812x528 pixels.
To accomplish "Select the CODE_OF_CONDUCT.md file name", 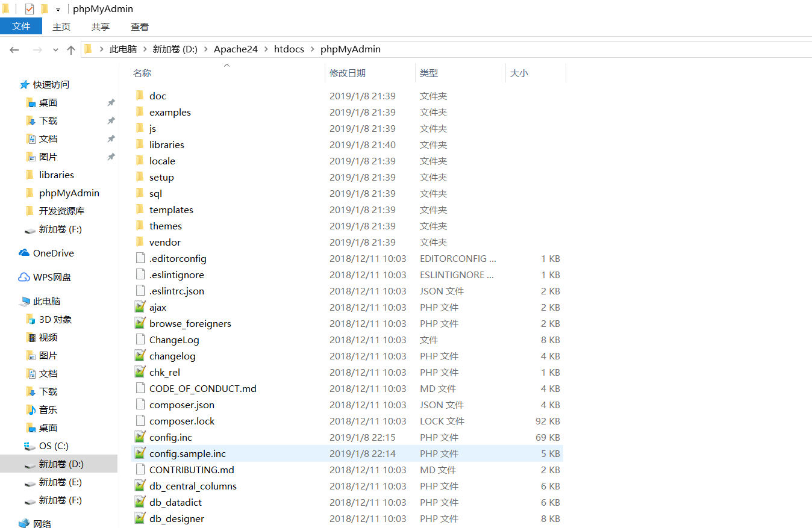I will [203, 388].
